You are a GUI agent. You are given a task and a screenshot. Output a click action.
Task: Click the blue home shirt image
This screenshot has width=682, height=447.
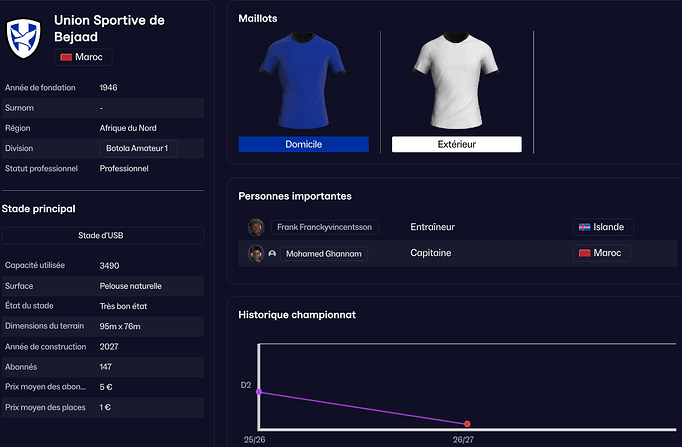(302, 80)
